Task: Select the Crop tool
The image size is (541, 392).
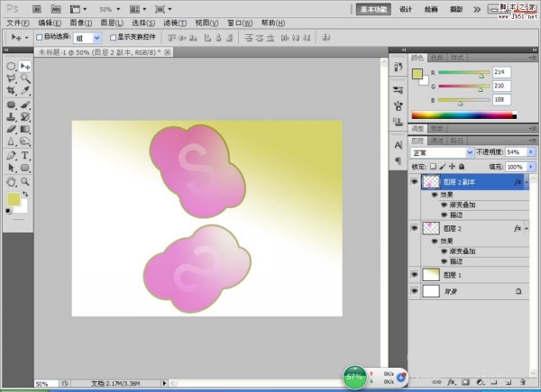Action: [12, 92]
